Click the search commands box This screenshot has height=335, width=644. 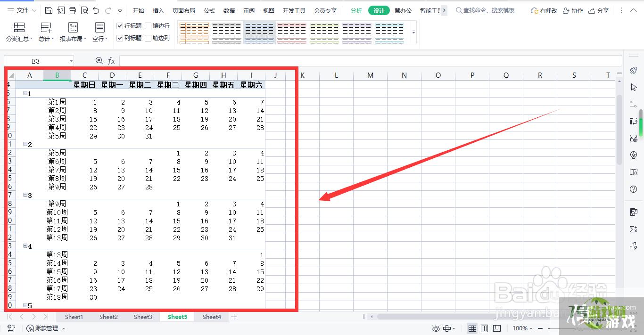[485, 10]
